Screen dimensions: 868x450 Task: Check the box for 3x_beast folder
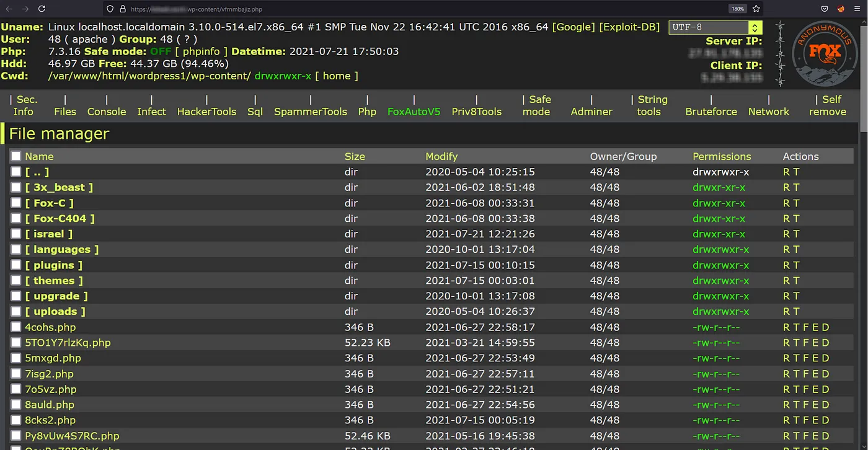click(15, 187)
